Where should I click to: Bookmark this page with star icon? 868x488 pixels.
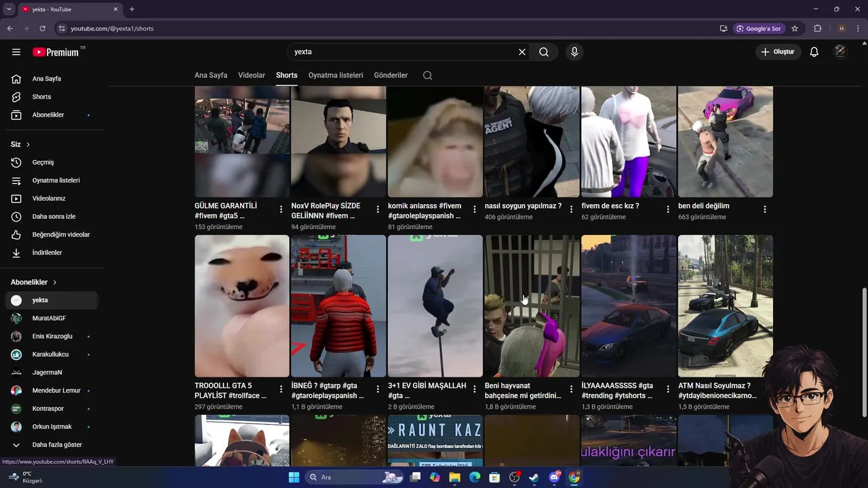tap(795, 28)
